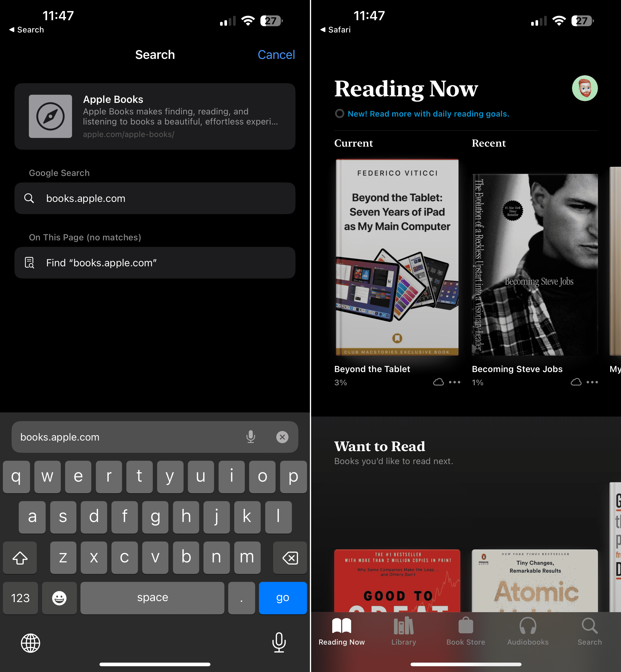Tap the m key on the keyboard
Screen dimensions: 621x672
coord(247,558)
